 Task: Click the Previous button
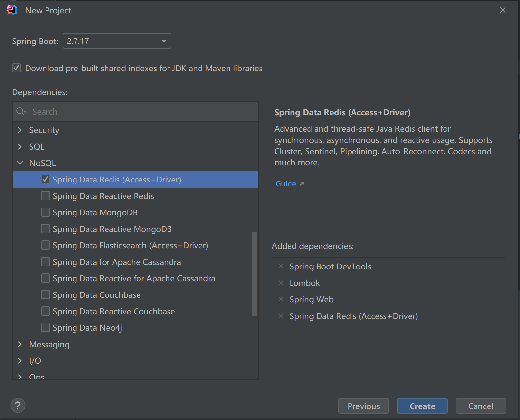[364, 406]
